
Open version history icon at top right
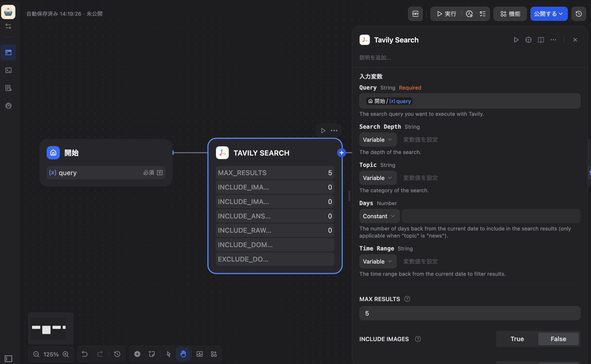[x=579, y=14]
